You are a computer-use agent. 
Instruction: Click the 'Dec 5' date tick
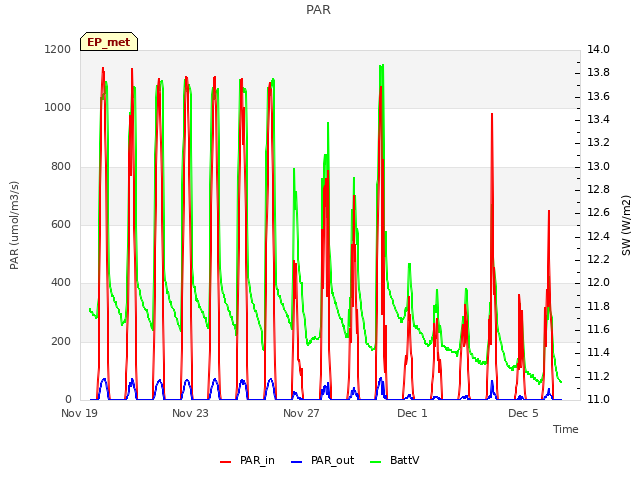click(x=523, y=413)
